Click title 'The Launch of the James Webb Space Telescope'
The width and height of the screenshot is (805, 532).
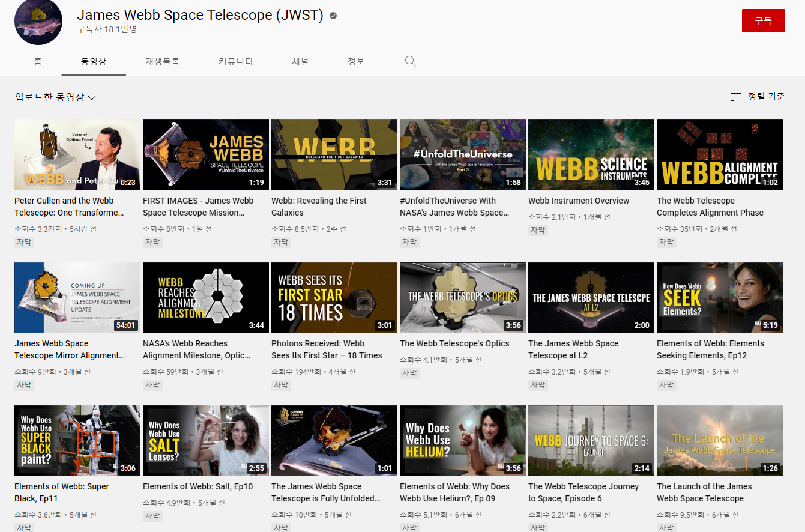pyautogui.click(x=704, y=492)
